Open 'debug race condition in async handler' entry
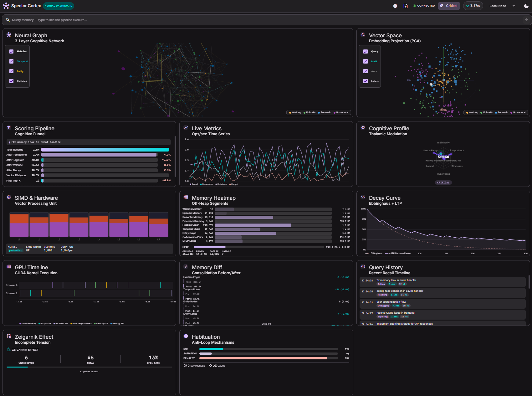Screen dimensions: 532x396 [442, 293]
